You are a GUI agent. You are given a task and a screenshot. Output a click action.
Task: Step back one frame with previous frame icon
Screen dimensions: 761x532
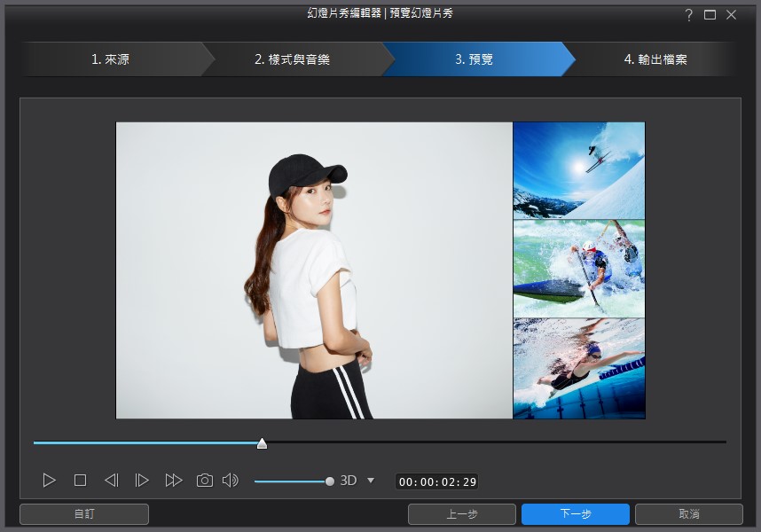pyautogui.click(x=111, y=480)
